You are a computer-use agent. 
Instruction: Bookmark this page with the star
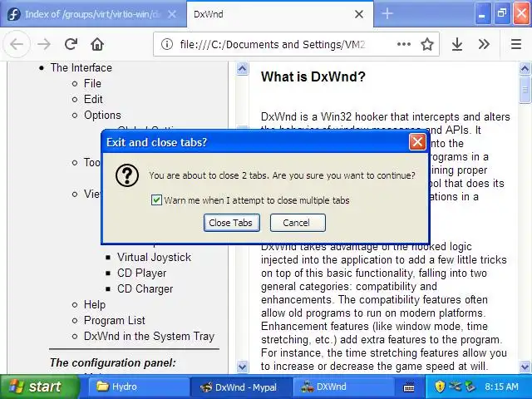coord(427,44)
